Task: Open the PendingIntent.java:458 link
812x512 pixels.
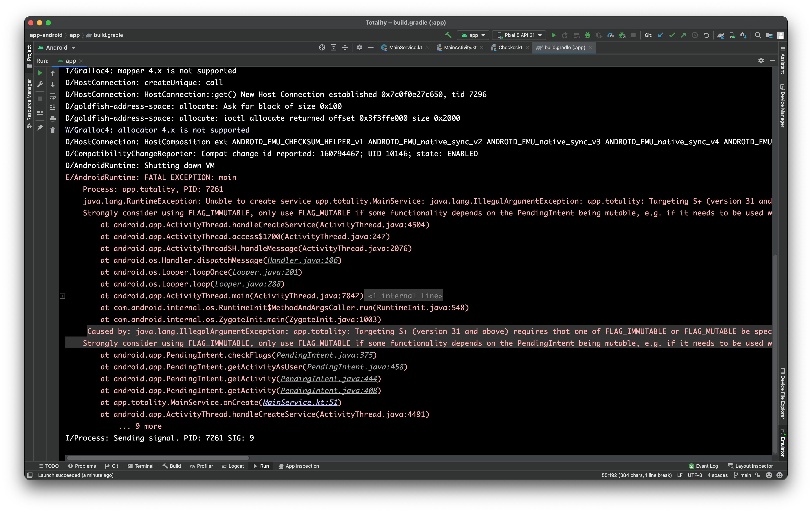Action: click(355, 367)
